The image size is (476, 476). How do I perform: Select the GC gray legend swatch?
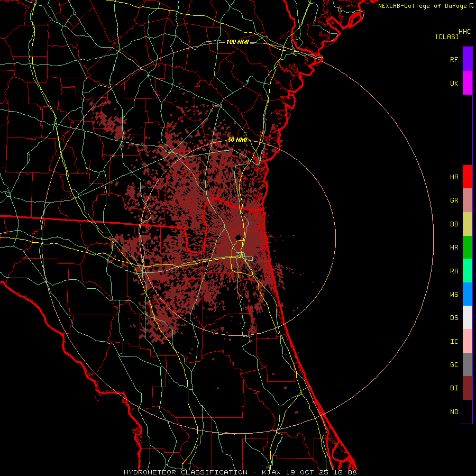(x=467, y=364)
